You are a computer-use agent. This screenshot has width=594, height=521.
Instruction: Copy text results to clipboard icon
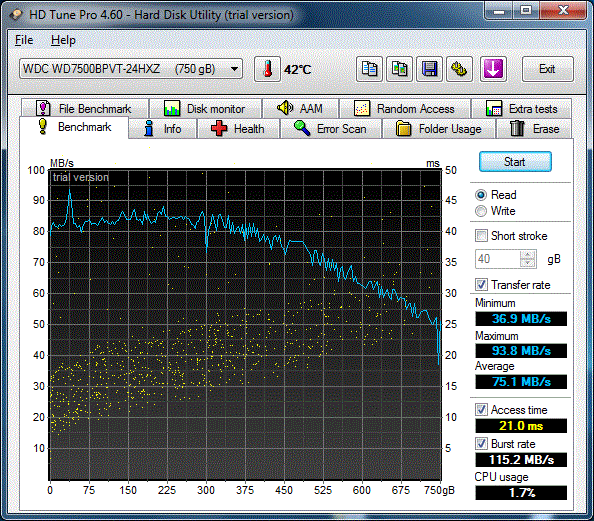pyautogui.click(x=369, y=69)
